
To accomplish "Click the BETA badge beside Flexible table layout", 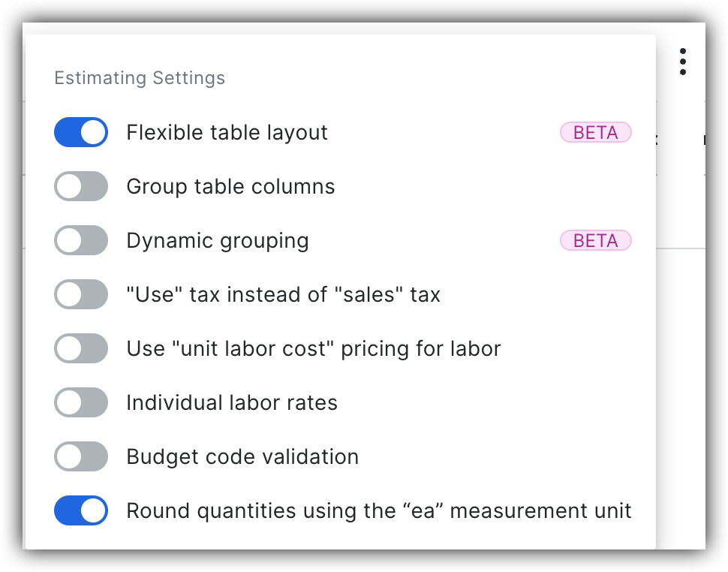I will click(595, 132).
